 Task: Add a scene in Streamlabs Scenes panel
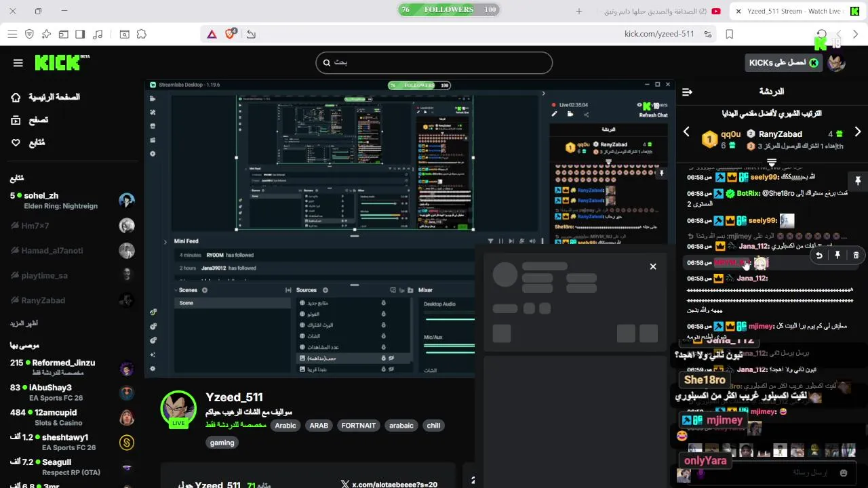pos(205,290)
